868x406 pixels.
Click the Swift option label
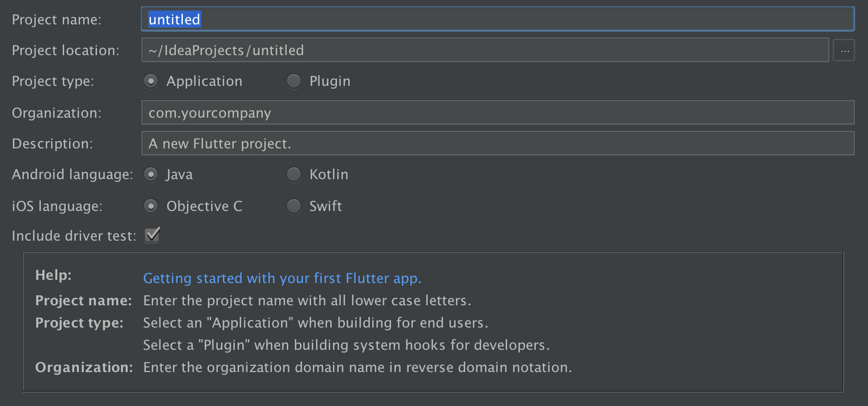325,206
